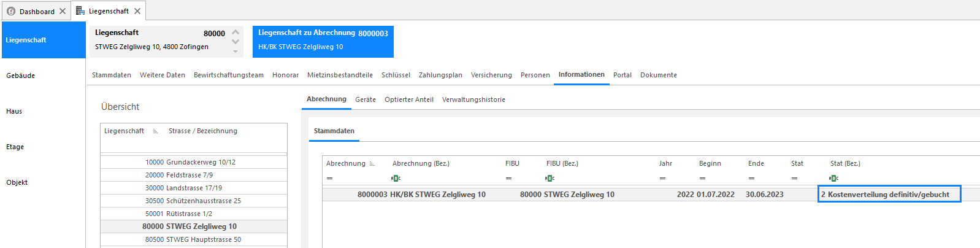Select Liegenschaft in left sidebar
The height and width of the screenshot is (248, 980).
pos(44,40)
